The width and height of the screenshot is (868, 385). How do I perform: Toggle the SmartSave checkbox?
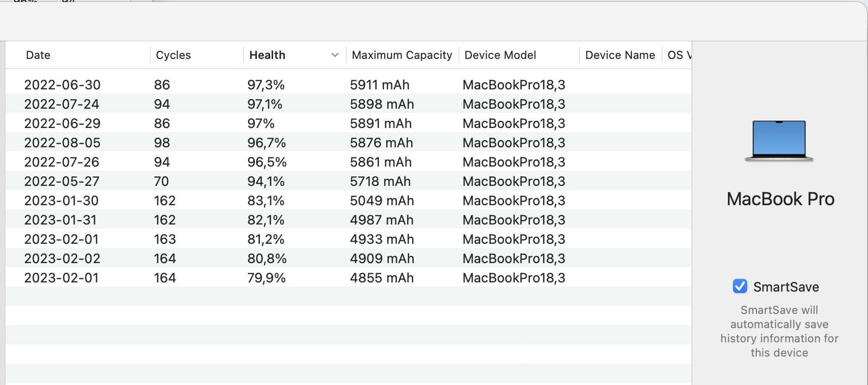coord(740,286)
